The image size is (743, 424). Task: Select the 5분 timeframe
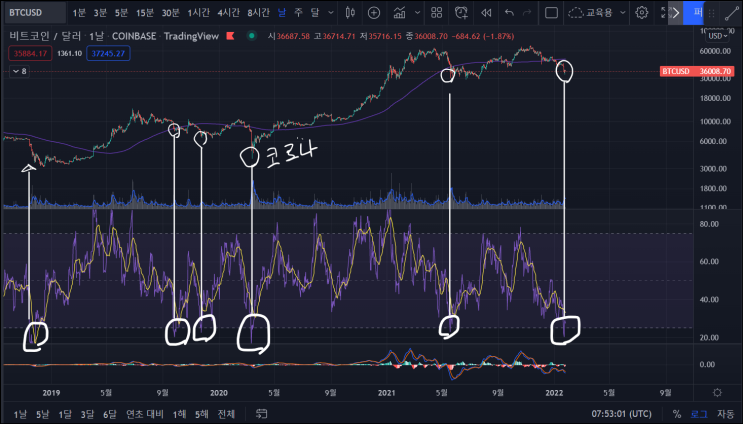point(121,13)
